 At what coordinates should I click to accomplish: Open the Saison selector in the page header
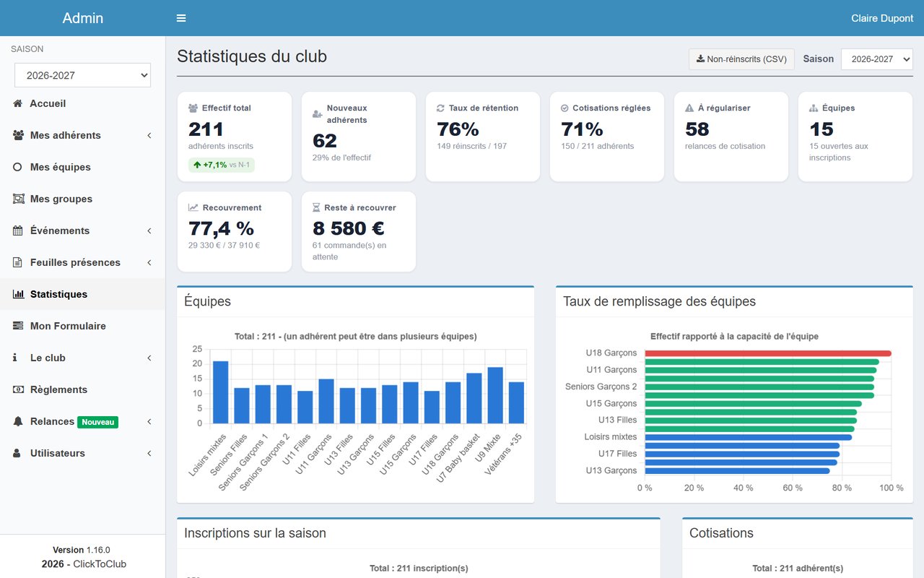pos(877,59)
